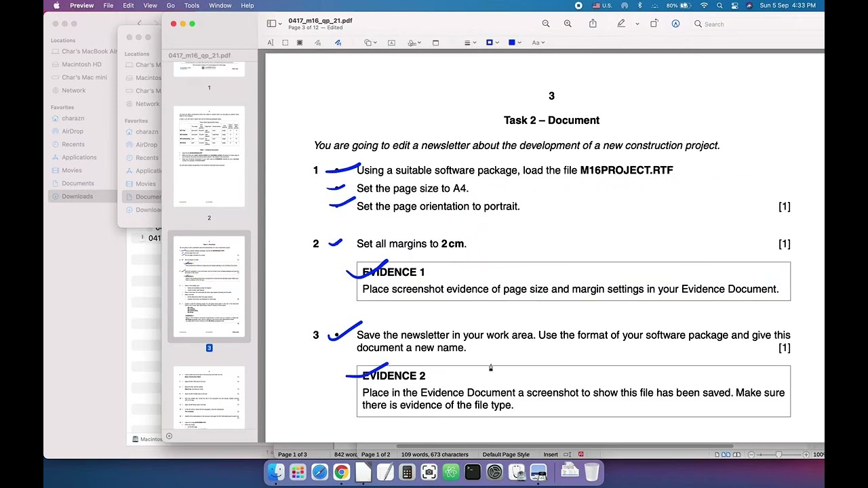The height and width of the screenshot is (488, 868).
Task: Open the Tools menu
Action: coord(192,5)
